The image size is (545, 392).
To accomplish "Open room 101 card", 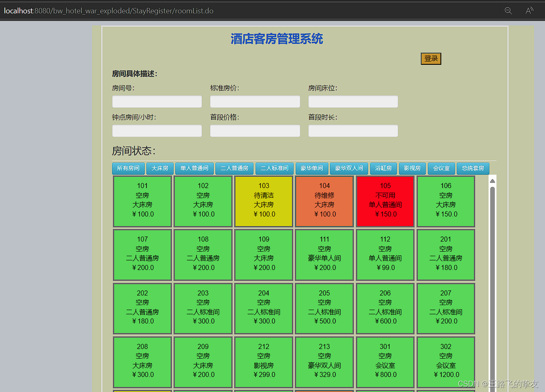I will 142,201.
